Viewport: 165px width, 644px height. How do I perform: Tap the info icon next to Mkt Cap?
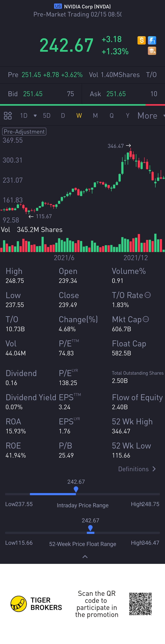[146, 319]
